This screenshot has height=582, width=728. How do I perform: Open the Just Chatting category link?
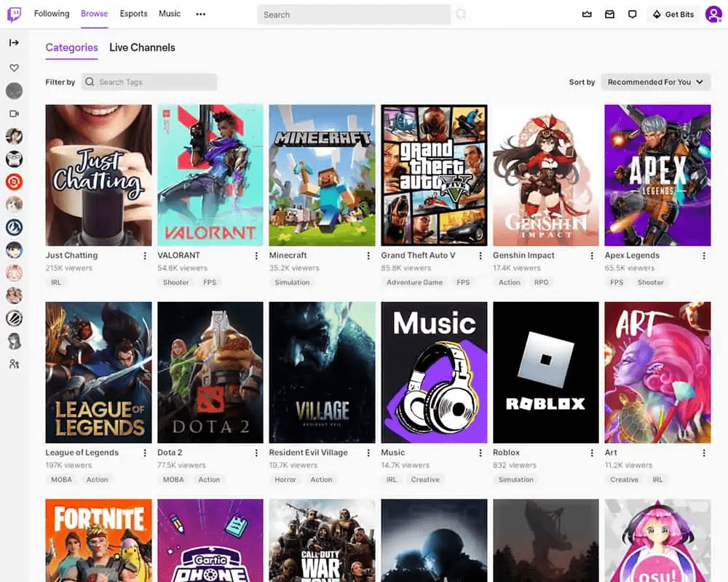pyautogui.click(x=71, y=255)
